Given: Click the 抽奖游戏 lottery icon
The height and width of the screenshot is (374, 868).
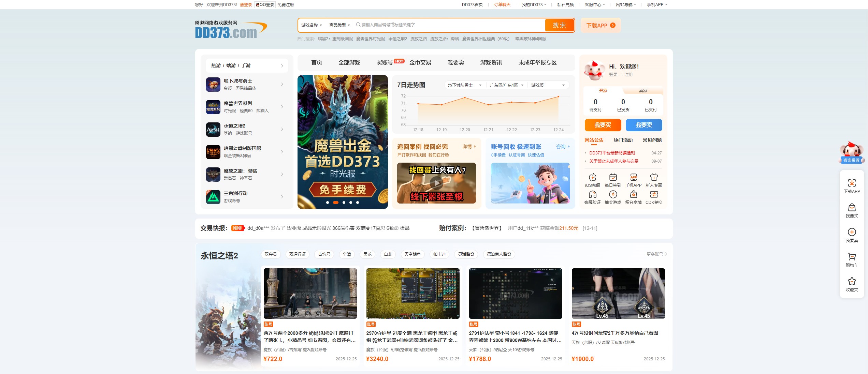Looking at the screenshot, I should pyautogui.click(x=613, y=197).
